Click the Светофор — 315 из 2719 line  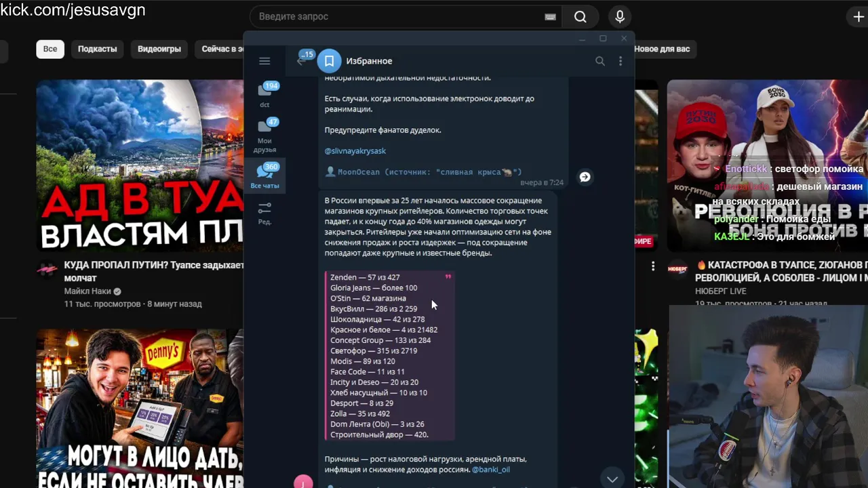374,350
